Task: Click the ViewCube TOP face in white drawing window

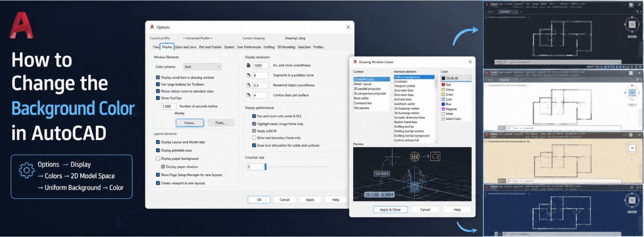Action: (632, 92)
